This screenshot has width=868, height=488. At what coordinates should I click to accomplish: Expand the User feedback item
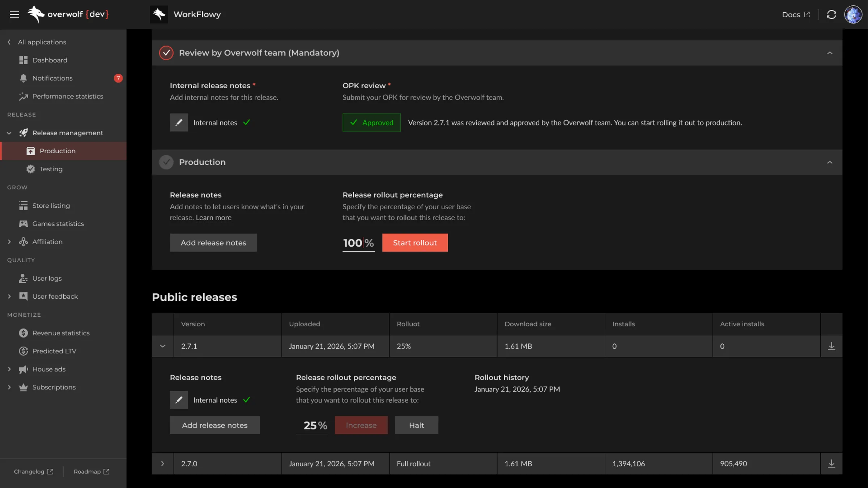pos(9,296)
